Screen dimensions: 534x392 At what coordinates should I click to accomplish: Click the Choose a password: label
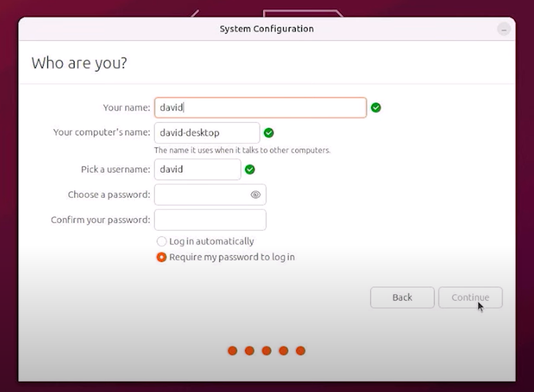tap(109, 195)
